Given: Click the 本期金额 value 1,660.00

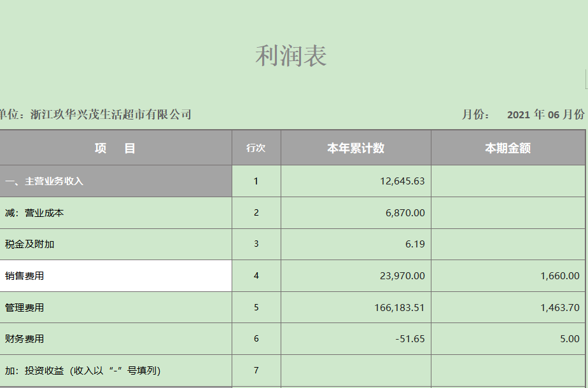Looking at the screenshot, I should coord(560,276).
